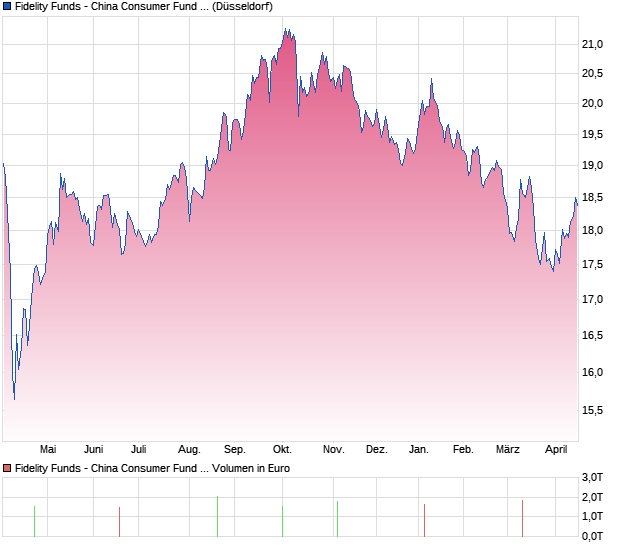Click the 3,0T volume axis value
The height and width of the screenshot is (546, 620).
click(592, 478)
